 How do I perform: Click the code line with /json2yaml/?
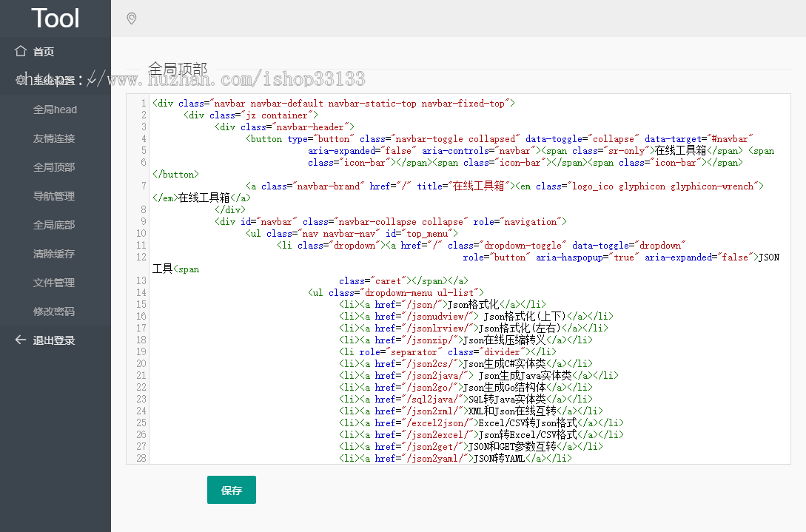coord(455,458)
